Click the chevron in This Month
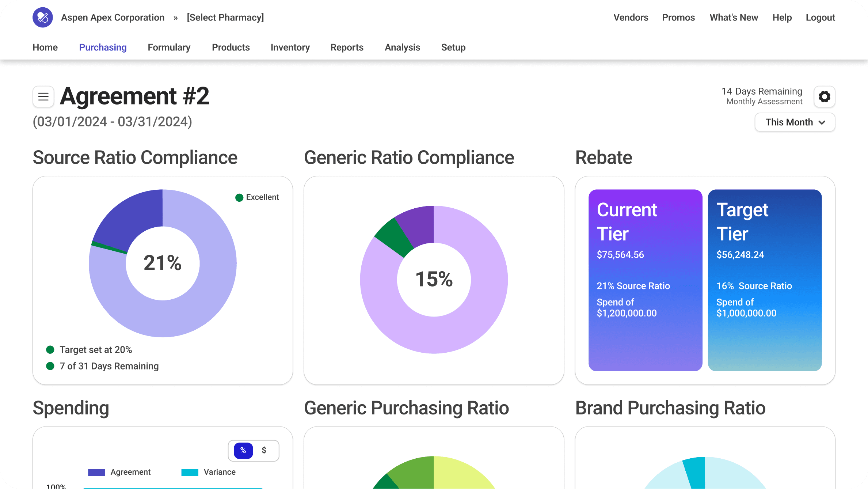 pos(822,122)
